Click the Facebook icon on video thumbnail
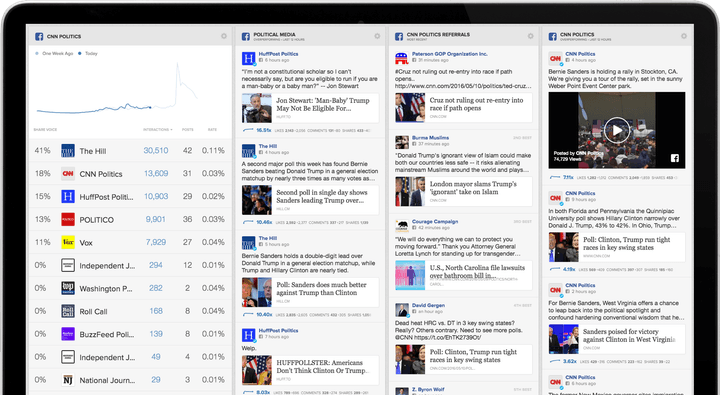 (x=675, y=158)
